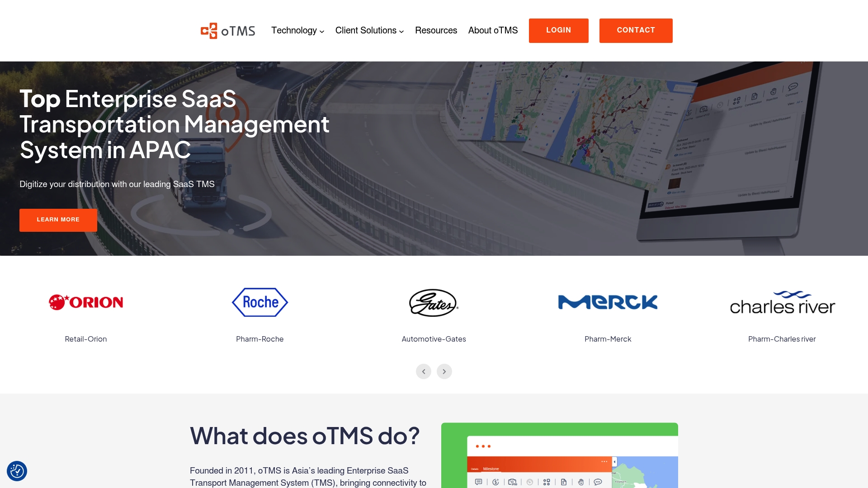This screenshot has width=868, height=488.
Task: Click the Retail-Orion caption
Action: click(86, 339)
